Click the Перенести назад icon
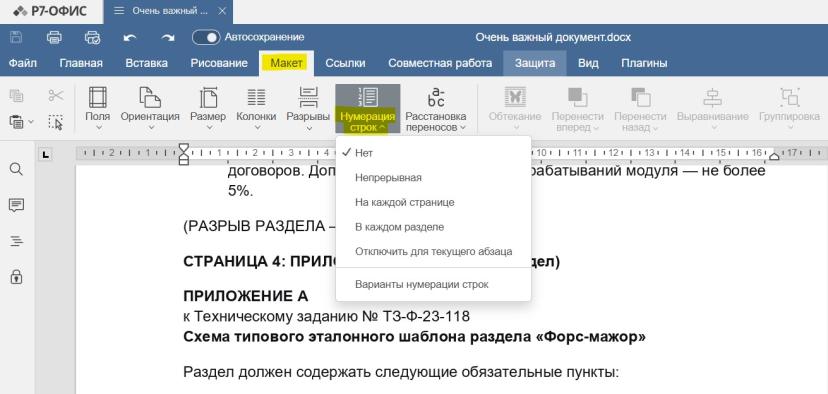 (641, 97)
